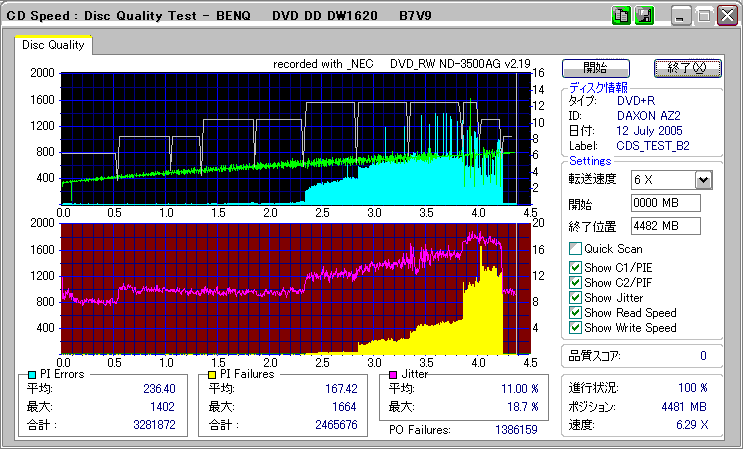This screenshot has width=743, height=449.
Task: Click the floppy disk save icon
Action: click(x=644, y=15)
